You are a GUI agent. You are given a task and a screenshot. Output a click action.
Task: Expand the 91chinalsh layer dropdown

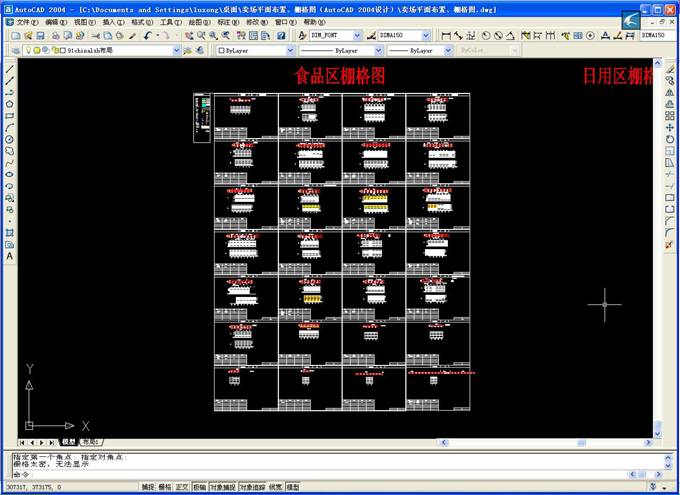coord(177,50)
